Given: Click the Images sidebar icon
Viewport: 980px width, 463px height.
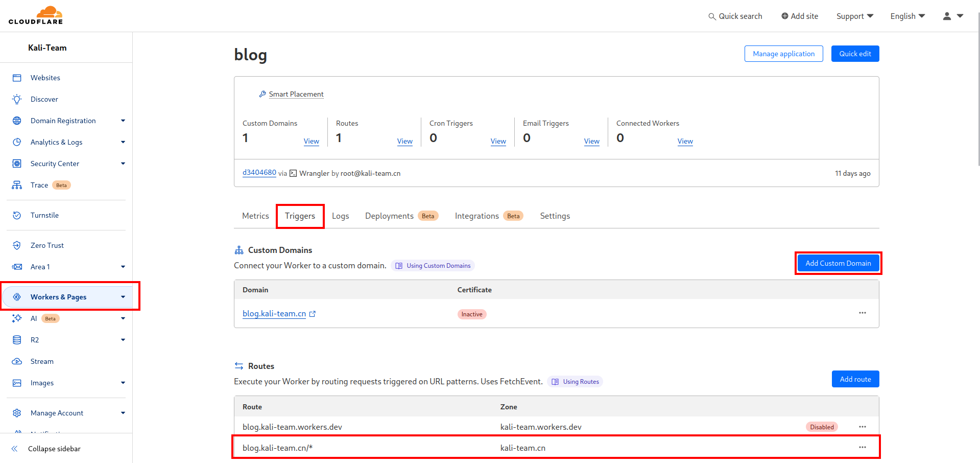Looking at the screenshot, I should coord(17,383).
